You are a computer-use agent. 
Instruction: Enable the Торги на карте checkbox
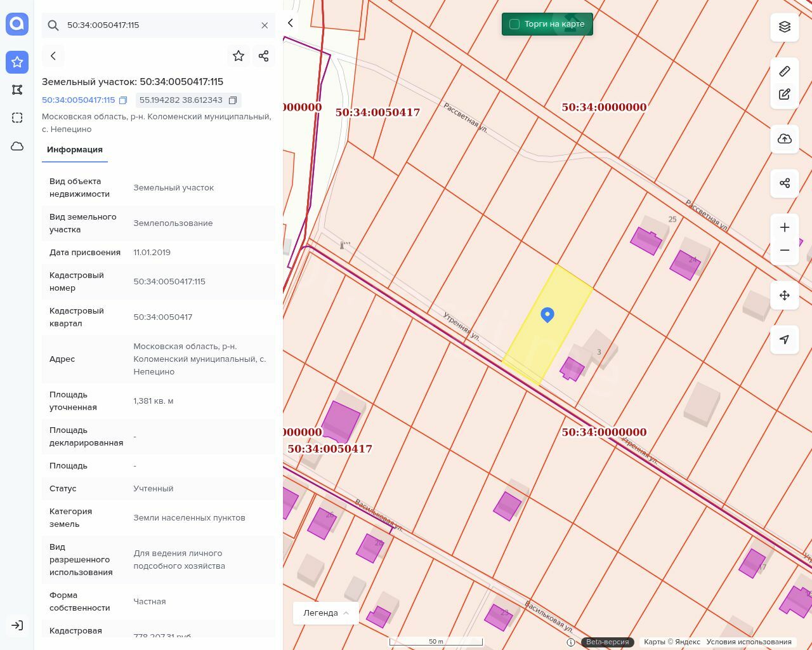click(514, 24)
